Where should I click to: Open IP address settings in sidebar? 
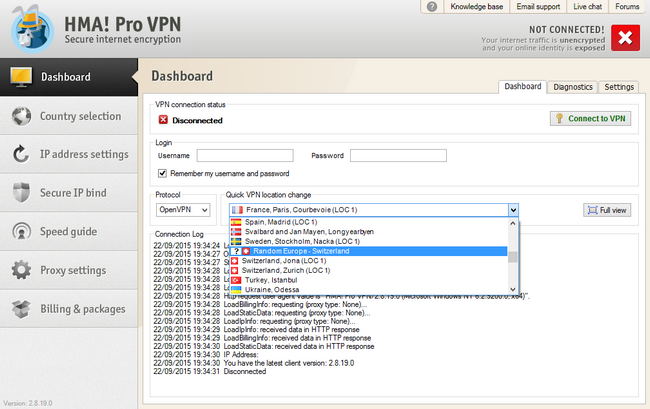point(69,154)
